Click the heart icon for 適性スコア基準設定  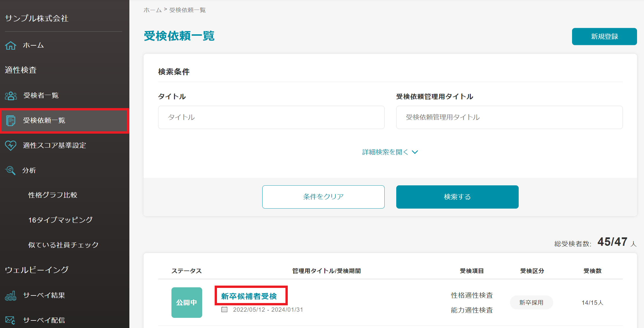10,146
